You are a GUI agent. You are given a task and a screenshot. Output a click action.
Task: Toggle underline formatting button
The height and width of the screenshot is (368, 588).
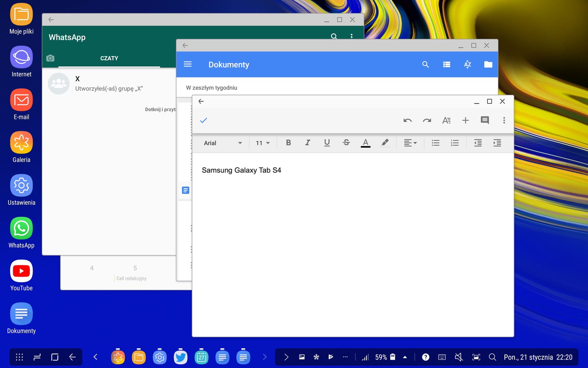pos(327,143)
